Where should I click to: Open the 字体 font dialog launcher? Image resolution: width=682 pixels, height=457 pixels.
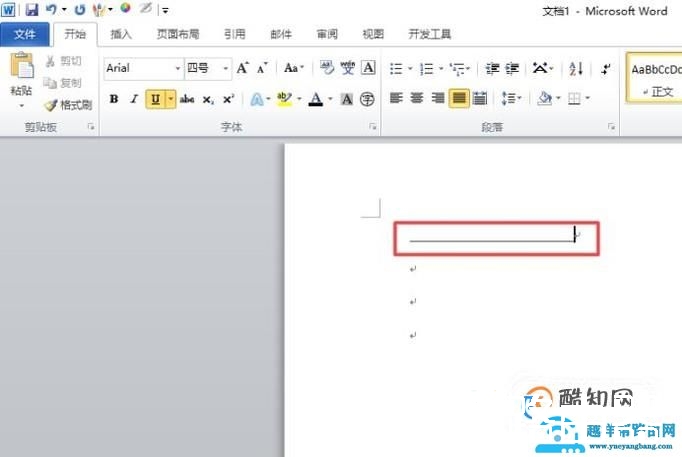(x=373, y=127)
